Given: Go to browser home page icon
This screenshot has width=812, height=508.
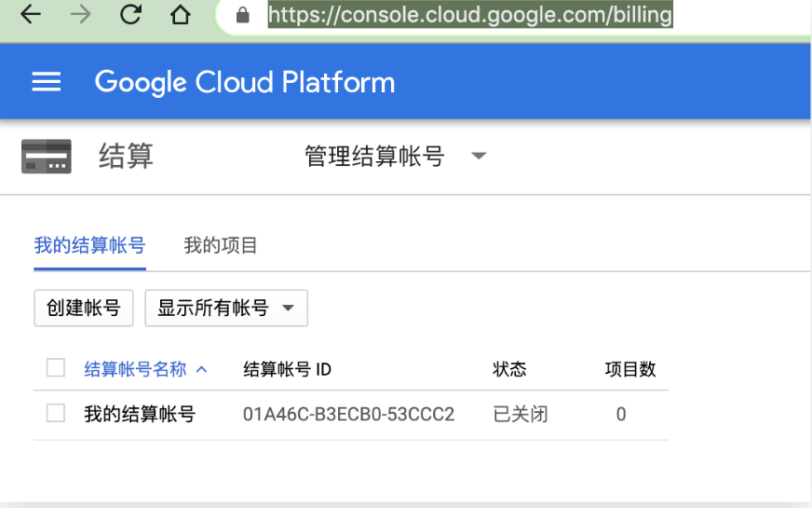Looking at the screenshot, I should tap(181, 15).
